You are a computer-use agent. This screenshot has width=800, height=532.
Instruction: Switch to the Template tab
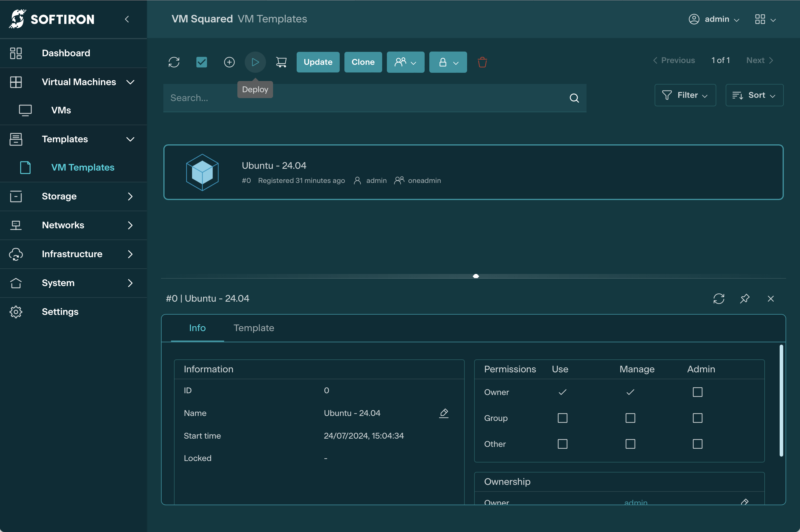[254, 328]
